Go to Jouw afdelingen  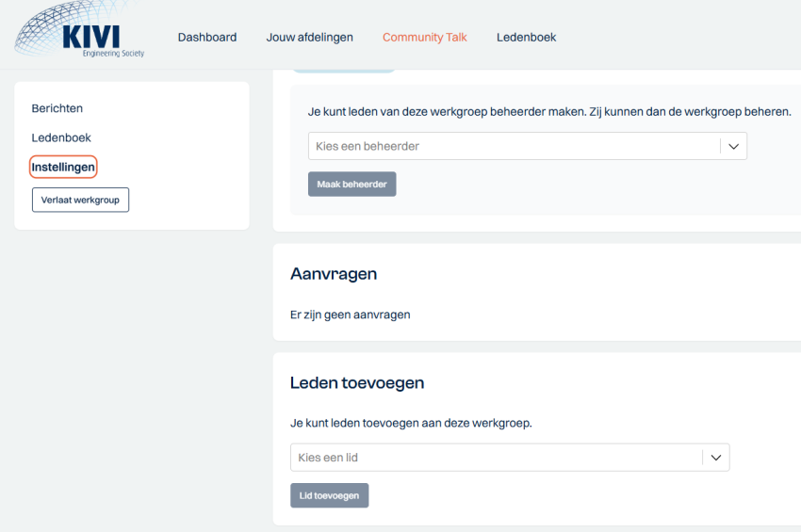309,38
